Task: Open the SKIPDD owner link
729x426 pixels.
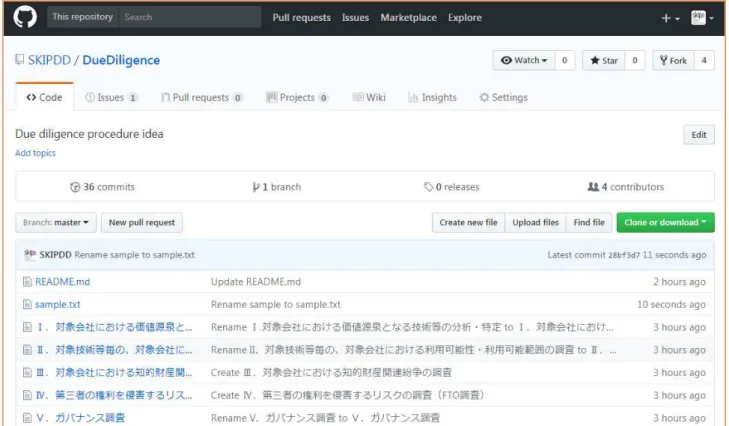Action: click(x=49, y=60)
